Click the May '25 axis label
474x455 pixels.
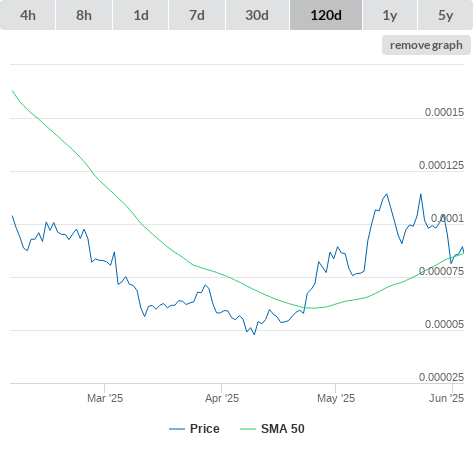click(x=336, y=398)
